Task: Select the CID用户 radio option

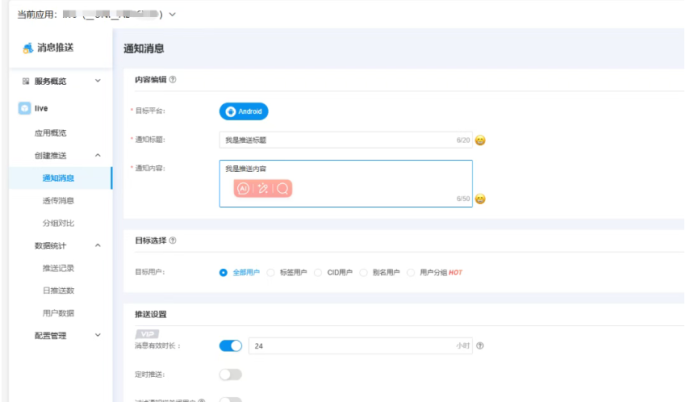Action: (318, 272)
